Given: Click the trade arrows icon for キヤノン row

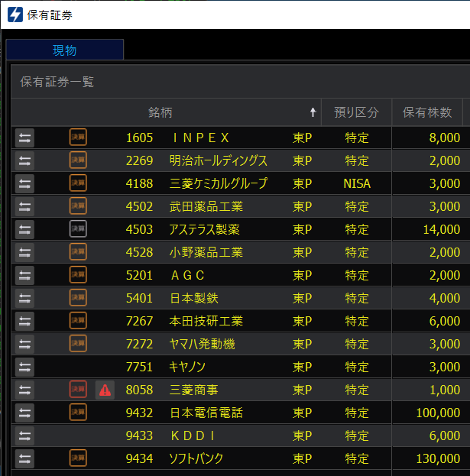Looking at the screenshot, I should [24, 367].
